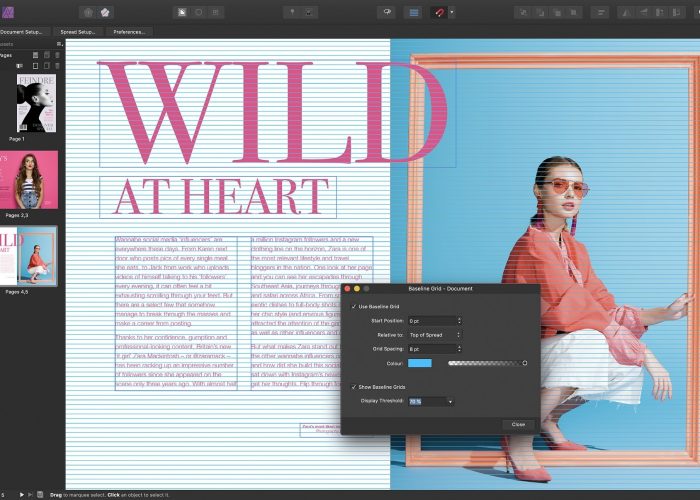Open the blue Colour swatch

420,363
